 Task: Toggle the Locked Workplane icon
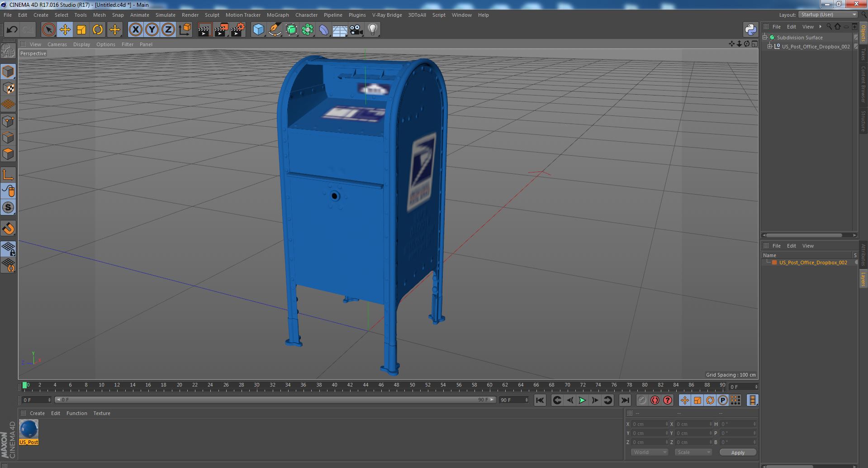pyautogui.click(x=8, y=248)
